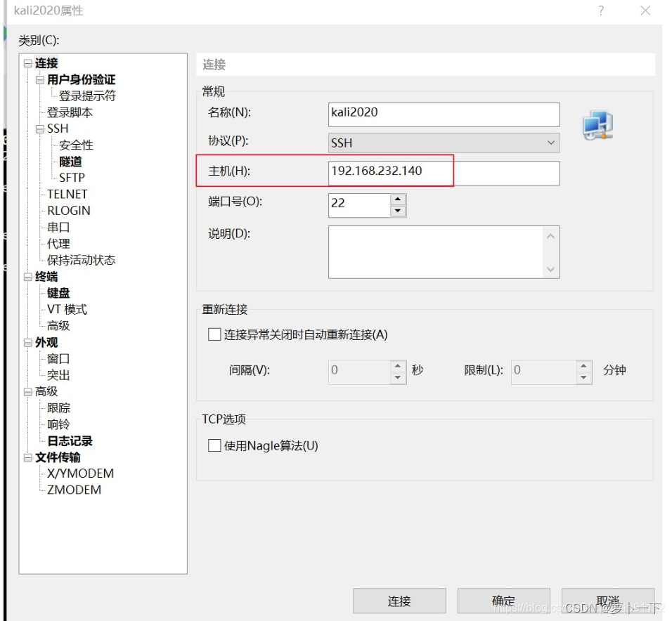Click the 取消 button
The image size is (672, 621).
click(608, 601)
